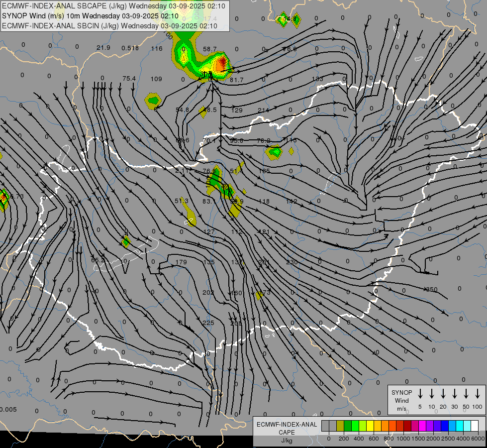Pick the bright magenta CAPE legend swatch
This screenshot has height=448, width=487.
tap(422, 426)
